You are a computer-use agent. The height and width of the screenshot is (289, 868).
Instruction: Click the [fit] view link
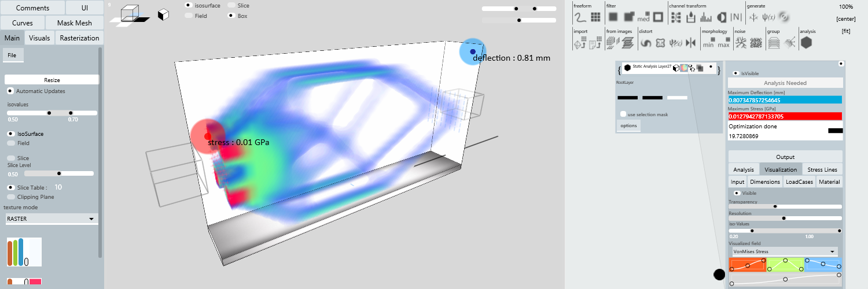coord(846,31)
